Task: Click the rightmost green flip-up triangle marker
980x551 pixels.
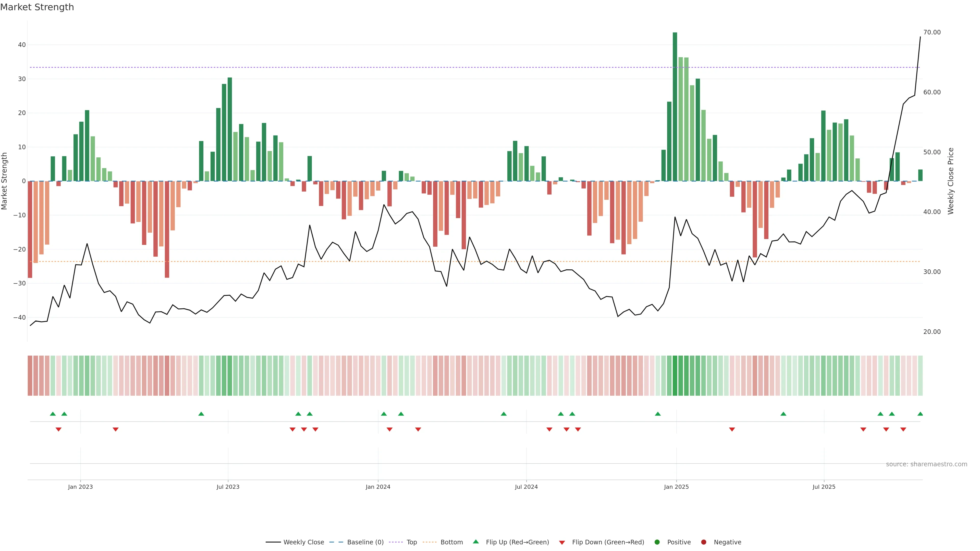Action: tap(920, 414)
